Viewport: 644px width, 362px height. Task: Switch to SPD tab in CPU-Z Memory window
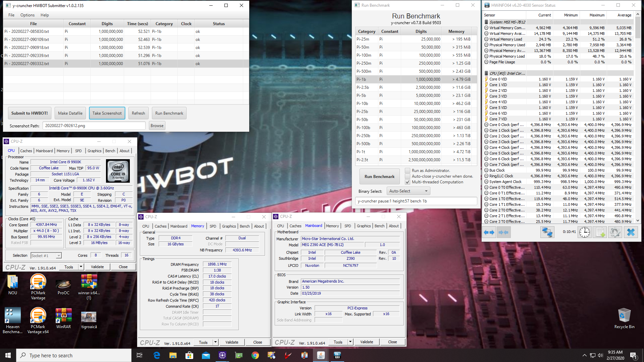[213, 226]
